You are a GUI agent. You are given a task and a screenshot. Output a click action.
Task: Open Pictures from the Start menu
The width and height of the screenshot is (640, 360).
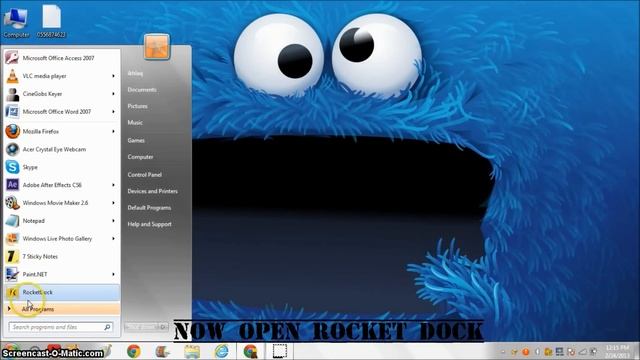tap(138, 106)
